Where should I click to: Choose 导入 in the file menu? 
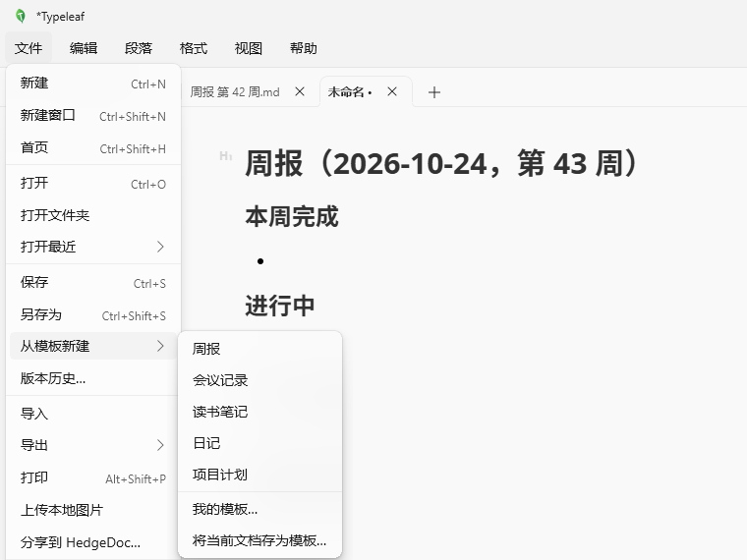point(93,414)
